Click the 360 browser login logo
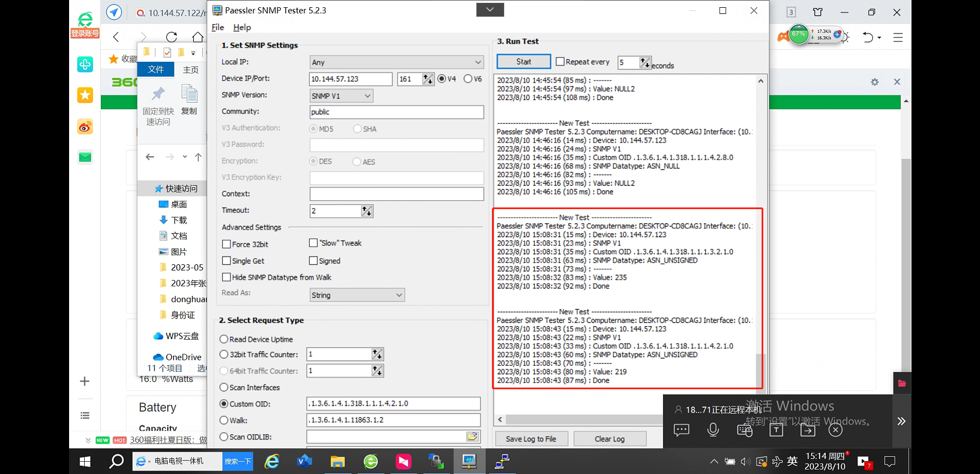This screenshot has height=474, width=980. (x=85, y=25)
